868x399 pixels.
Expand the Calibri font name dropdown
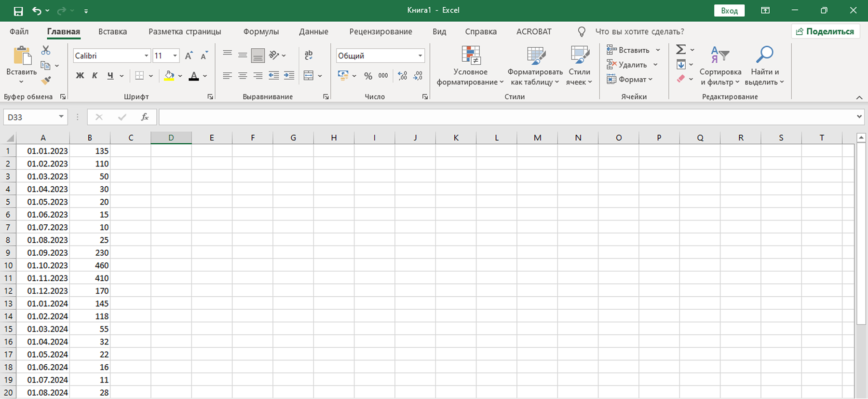pos(146,56)
